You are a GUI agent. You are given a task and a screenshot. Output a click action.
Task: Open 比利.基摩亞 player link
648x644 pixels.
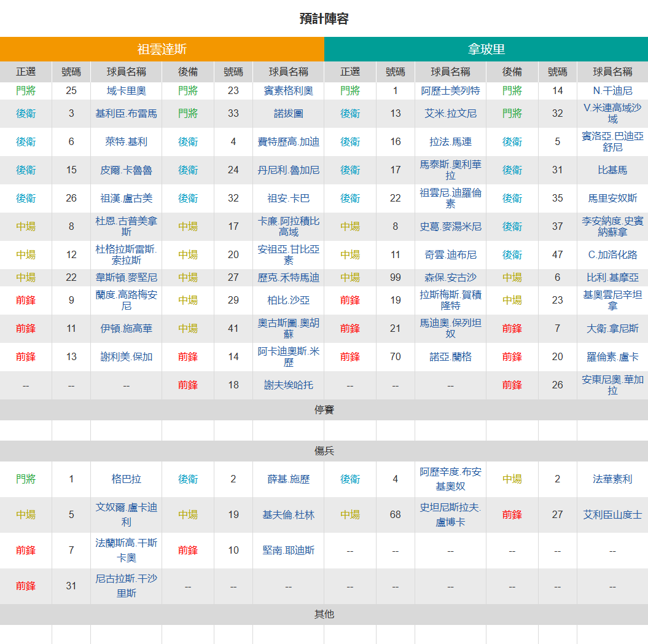(x=612, y=277)
